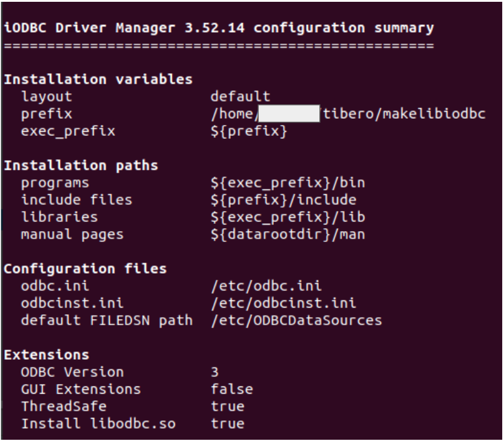Viewport: 504px width, 441px height.
Task: Click the 'ThreadSafe' label
Action: (64, 406)
